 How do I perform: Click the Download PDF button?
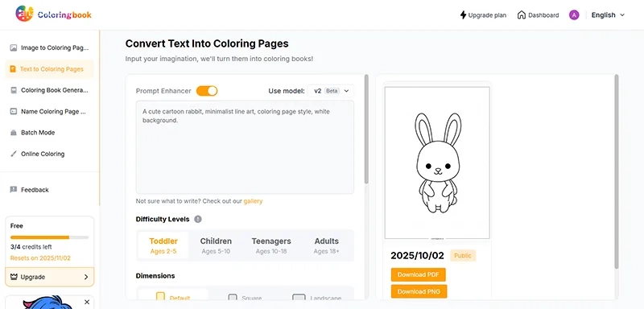[418, 274]
